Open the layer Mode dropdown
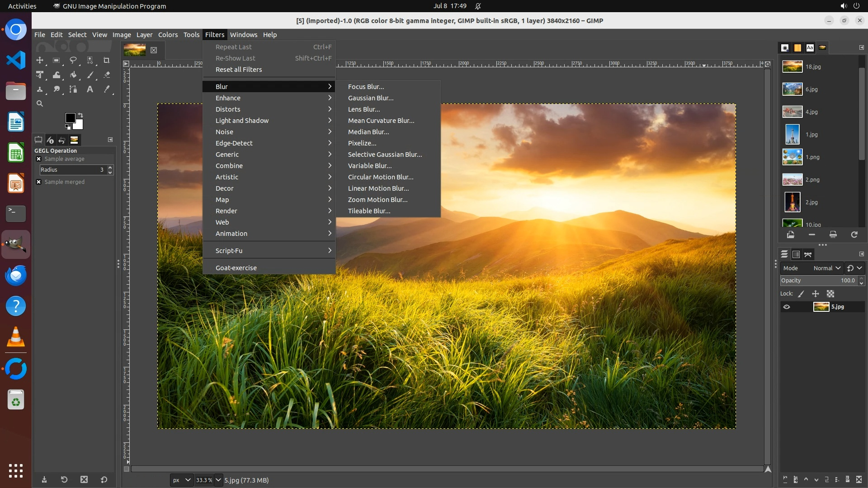The width and height of the screenshot is (868, 488). coord(826,268)
